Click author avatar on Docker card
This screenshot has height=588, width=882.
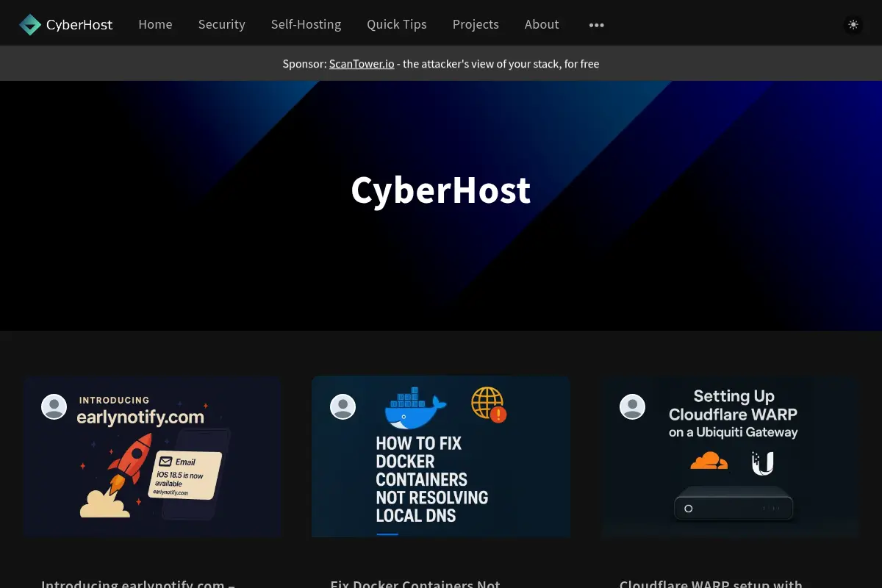(343, 406)
